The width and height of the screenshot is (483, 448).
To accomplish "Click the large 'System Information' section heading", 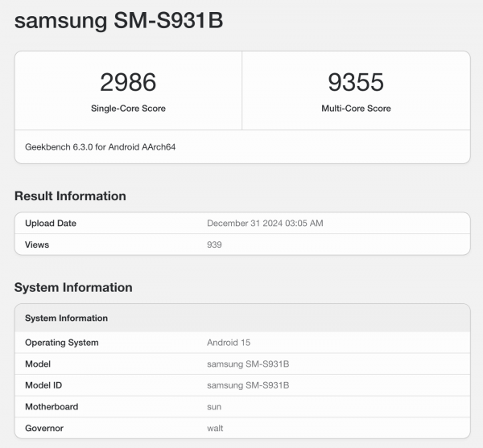I will coord(73,287).
